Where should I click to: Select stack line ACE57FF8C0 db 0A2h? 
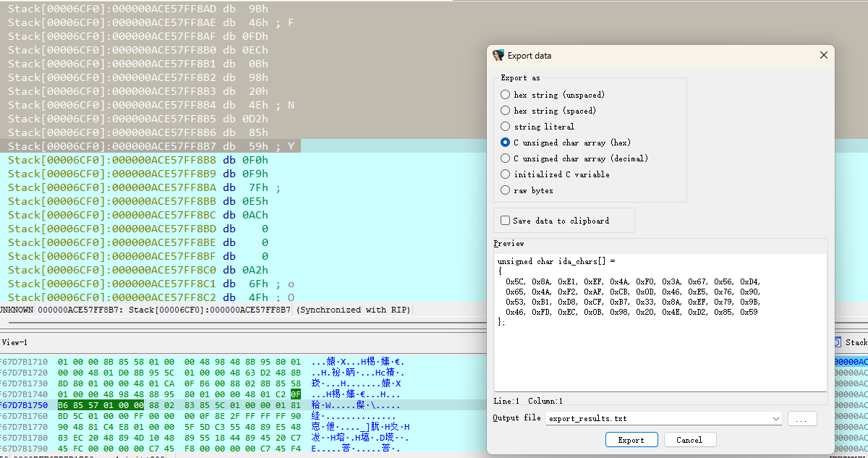[138, 270]
